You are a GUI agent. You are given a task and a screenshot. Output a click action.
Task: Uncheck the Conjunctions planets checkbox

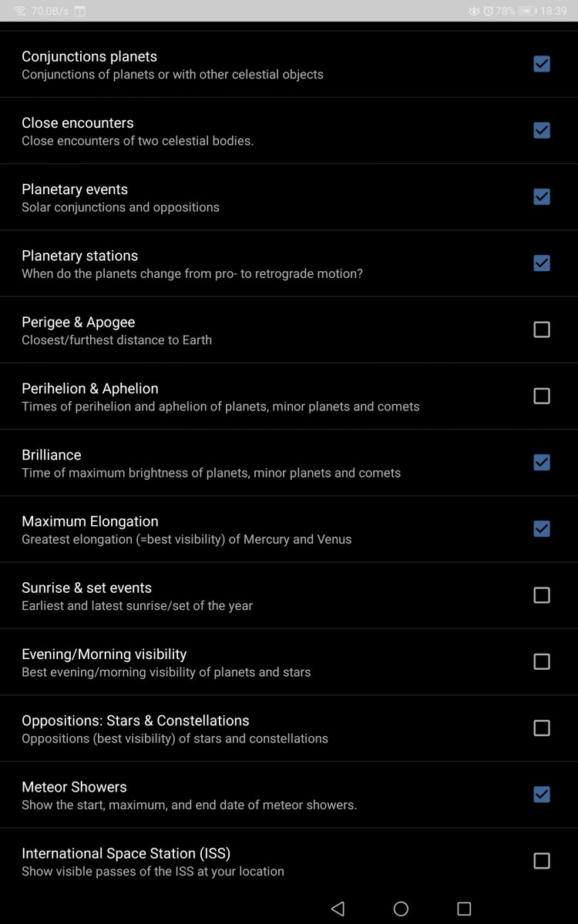coord(542,64)
